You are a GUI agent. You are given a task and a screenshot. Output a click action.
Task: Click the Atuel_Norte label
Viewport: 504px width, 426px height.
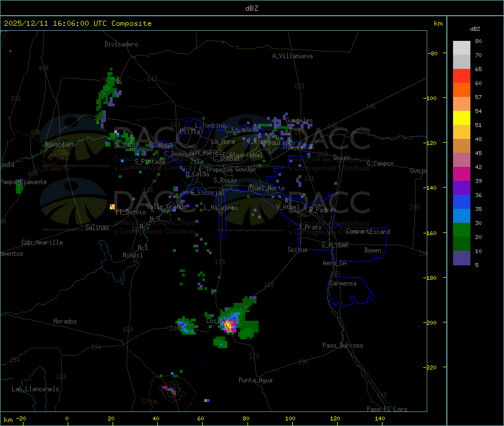266,188
